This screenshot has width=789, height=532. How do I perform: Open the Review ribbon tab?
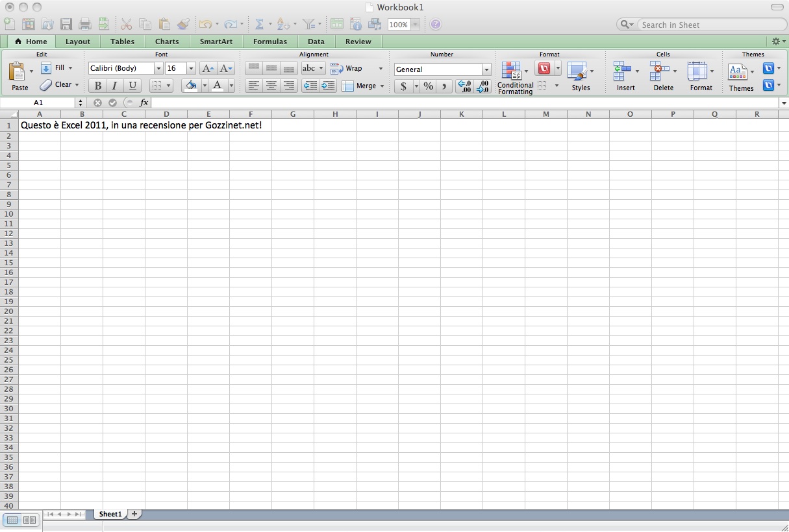(358, 42)
